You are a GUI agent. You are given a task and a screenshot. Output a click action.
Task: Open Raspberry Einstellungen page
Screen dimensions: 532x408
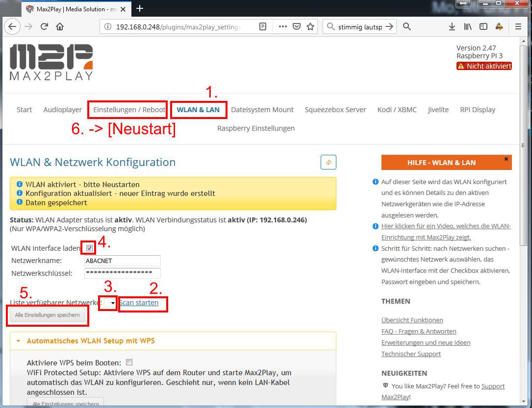[256, 128]
